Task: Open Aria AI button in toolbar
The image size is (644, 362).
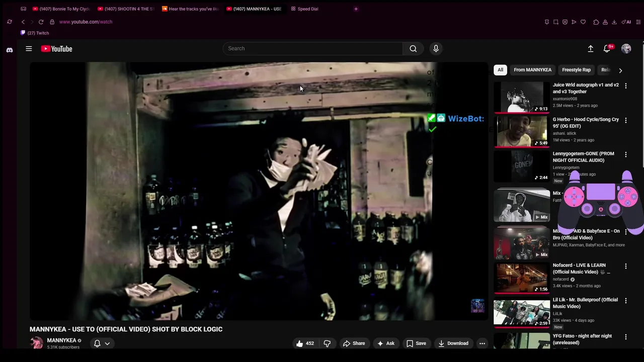Action: [626, 22]
